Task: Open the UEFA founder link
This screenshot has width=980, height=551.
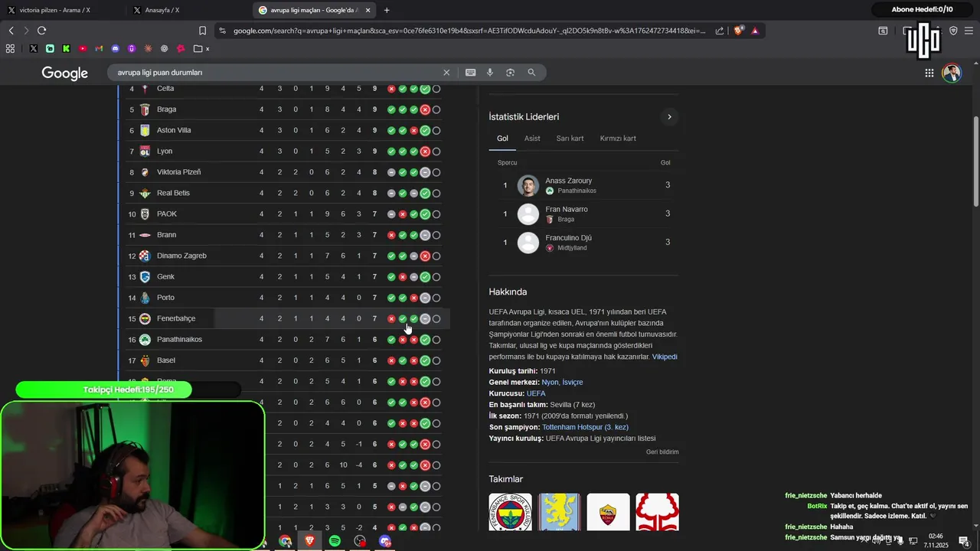Action: point(536,393)
